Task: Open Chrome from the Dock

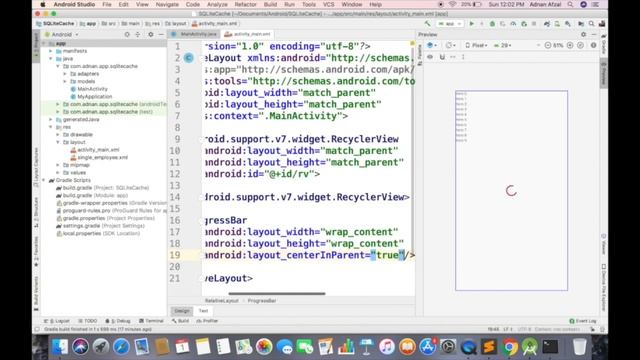Action: pyautogui.click(x=509, y=347)
